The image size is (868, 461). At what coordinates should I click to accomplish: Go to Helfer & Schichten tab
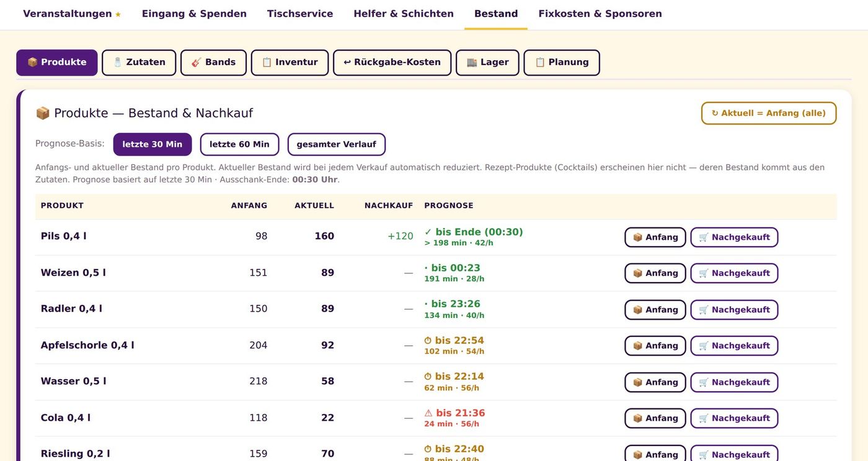[404, 14]
